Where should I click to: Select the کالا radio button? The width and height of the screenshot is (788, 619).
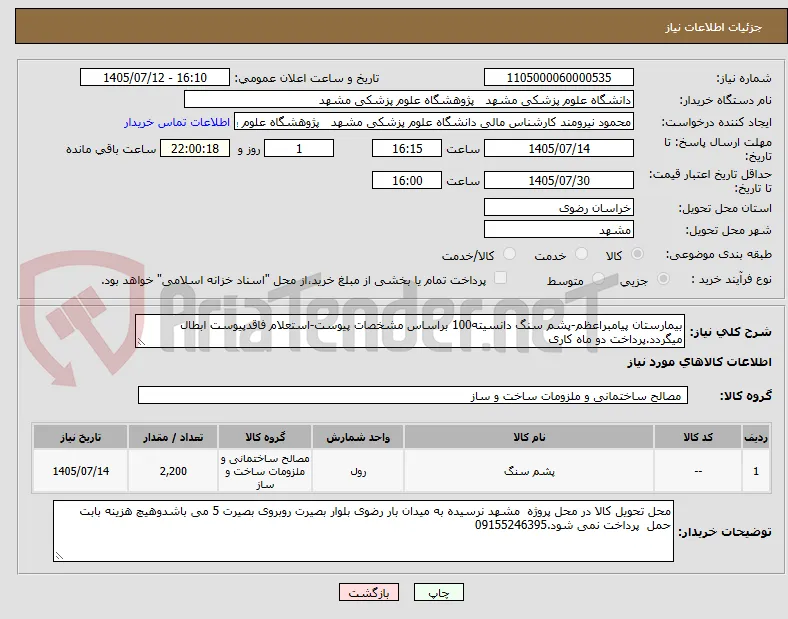pyautogui.click(x=637, y=254)
